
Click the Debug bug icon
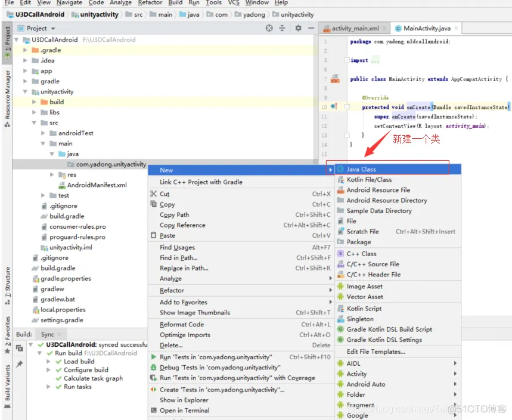coord(153,368)
